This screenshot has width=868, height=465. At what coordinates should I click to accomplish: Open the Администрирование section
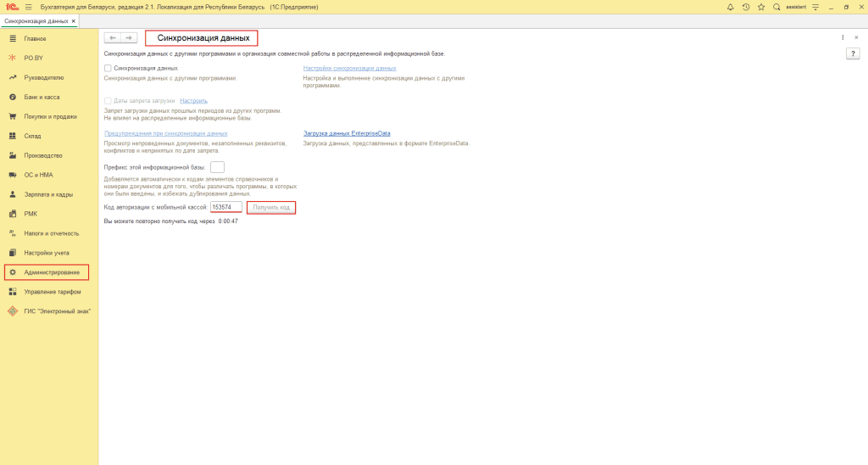click(52, 272)
